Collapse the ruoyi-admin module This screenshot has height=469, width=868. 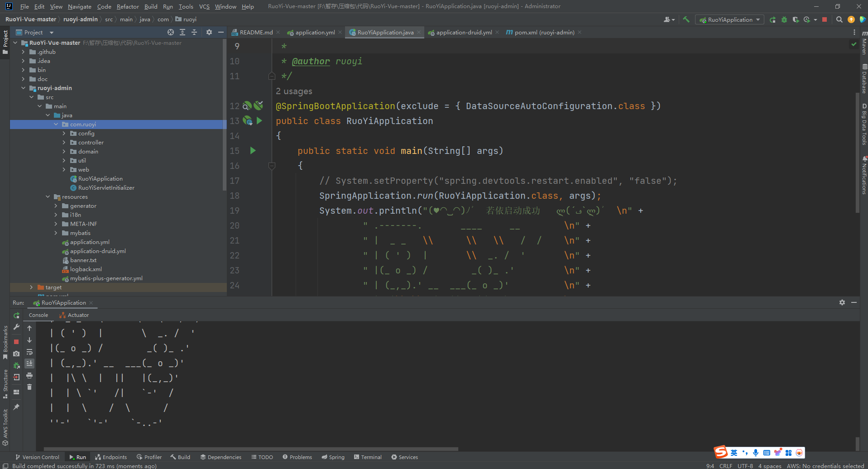tap(23, 88)
